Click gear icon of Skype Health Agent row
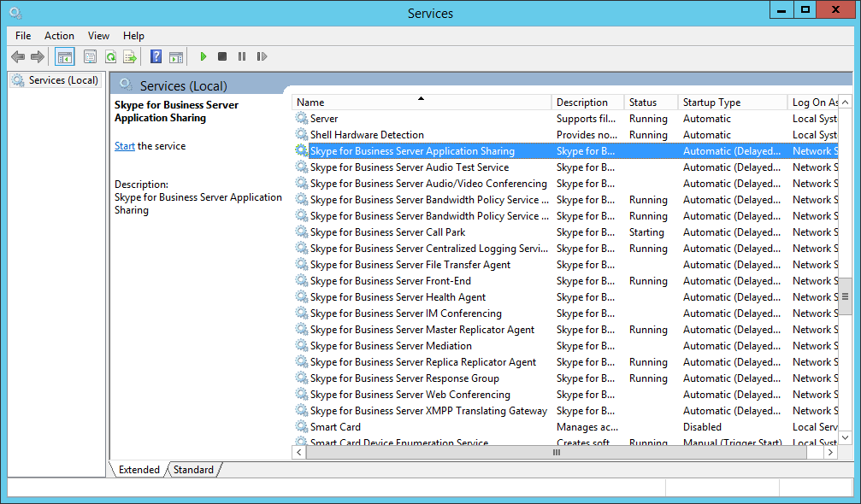The image size is (861, 504). 302,296
